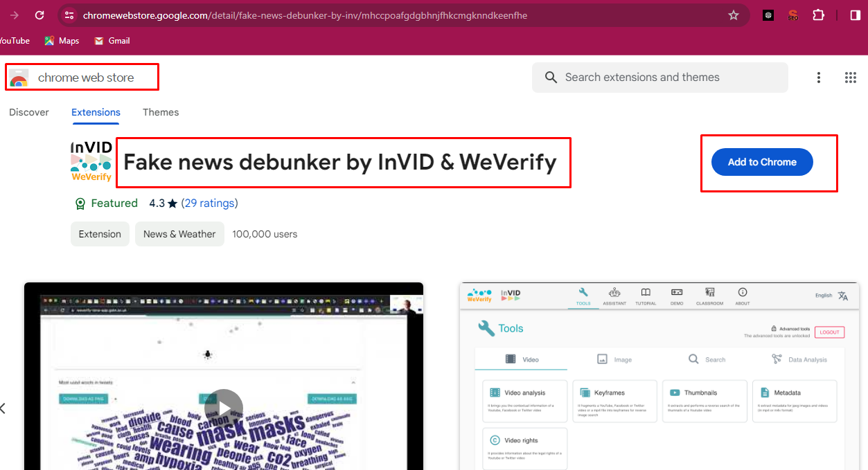
Task: Reload the current page
Action: tap(39, 15)
